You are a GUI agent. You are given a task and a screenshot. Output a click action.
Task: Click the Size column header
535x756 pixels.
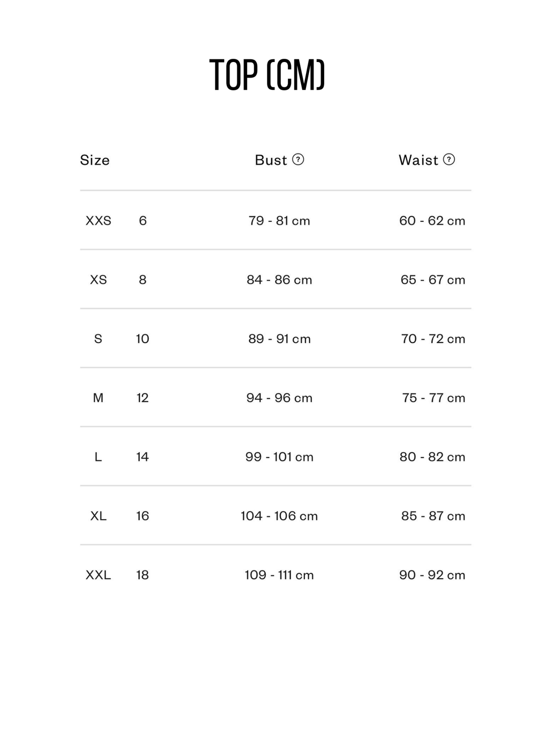(x=95, y=160)
